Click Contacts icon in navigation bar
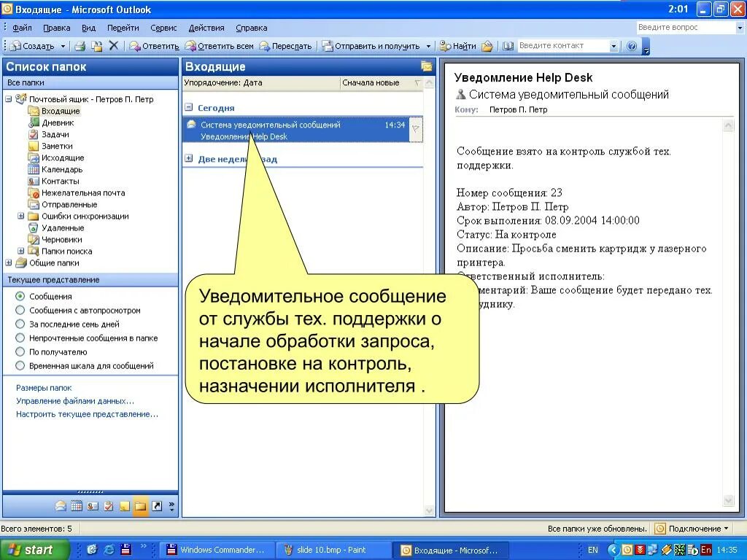The width and height of the screenshot is (747, 560). point(93,506)
